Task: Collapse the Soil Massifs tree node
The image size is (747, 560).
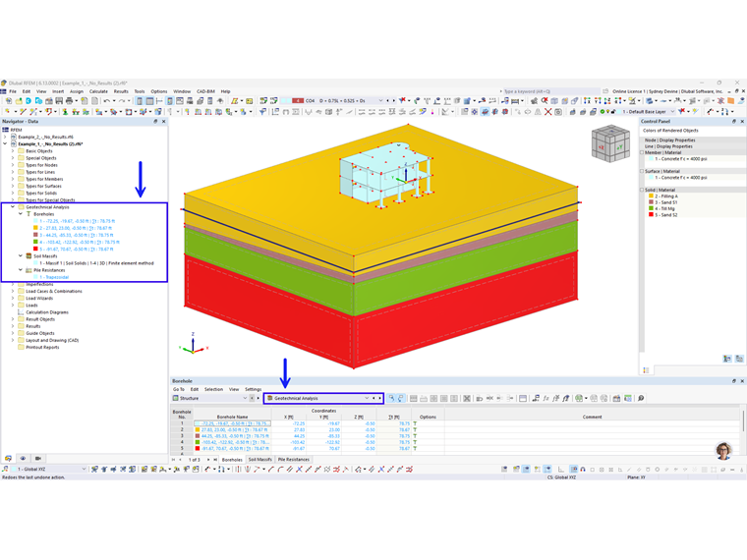Action: point(21,256)
